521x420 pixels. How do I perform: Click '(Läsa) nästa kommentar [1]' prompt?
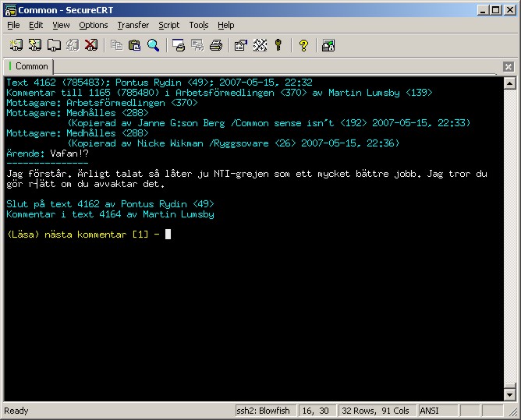pos(83,235)
